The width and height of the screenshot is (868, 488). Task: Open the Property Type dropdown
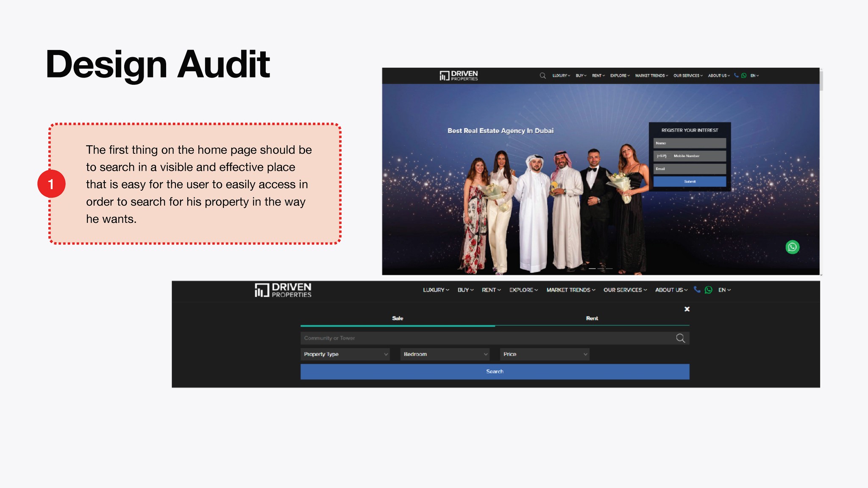click(x=345, y=354)
